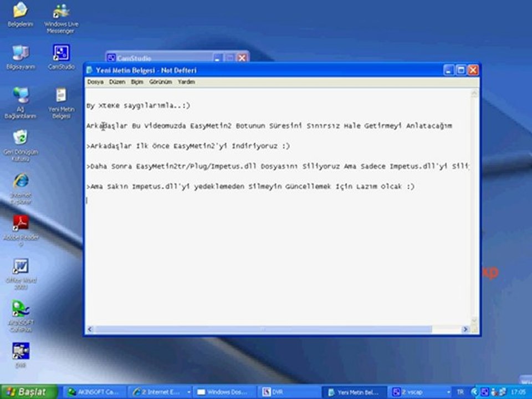
Task: Open the Bilgisayarım desktop icon
Action: point(21,57)
